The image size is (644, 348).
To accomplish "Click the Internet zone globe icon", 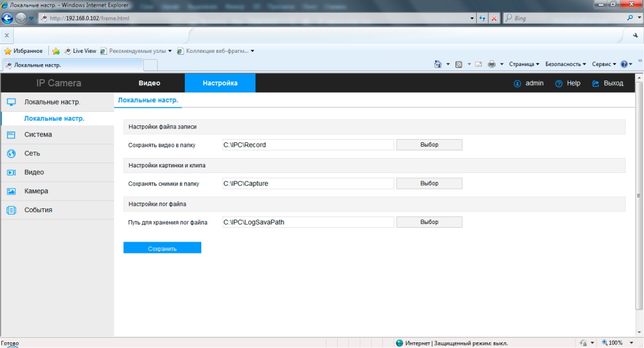I will point(399,343).
